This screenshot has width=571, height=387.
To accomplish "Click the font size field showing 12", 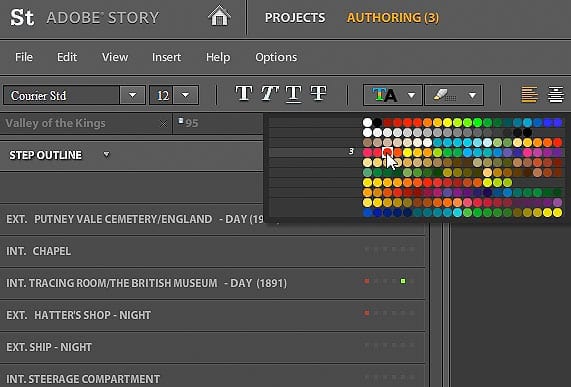I will pyautogui.click(x=161, y=95).
